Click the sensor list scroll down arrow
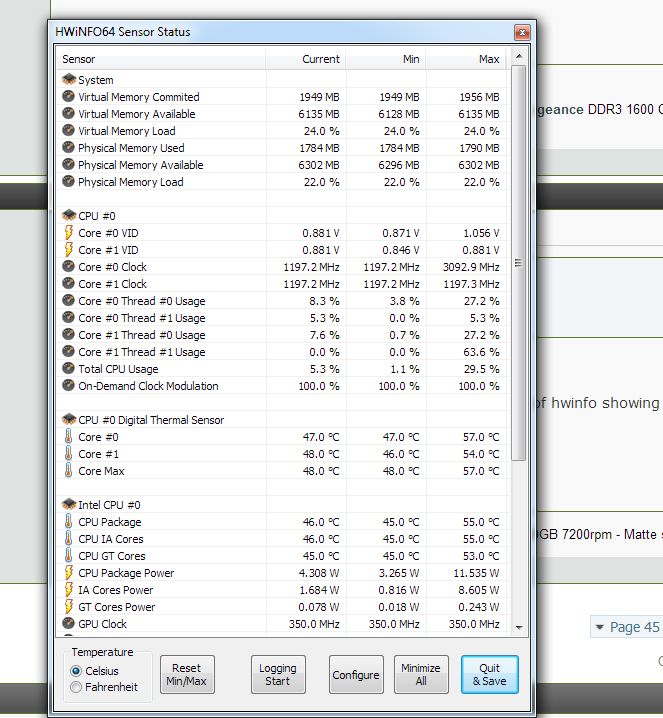This screenshot has width=663, height=718. [x=519, y=627]
